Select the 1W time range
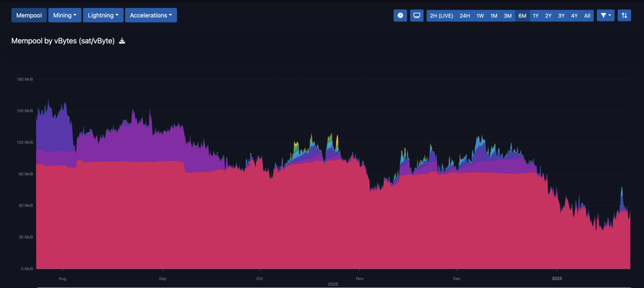This screenshot has width=644, height=288. click(x=480, y=16)
